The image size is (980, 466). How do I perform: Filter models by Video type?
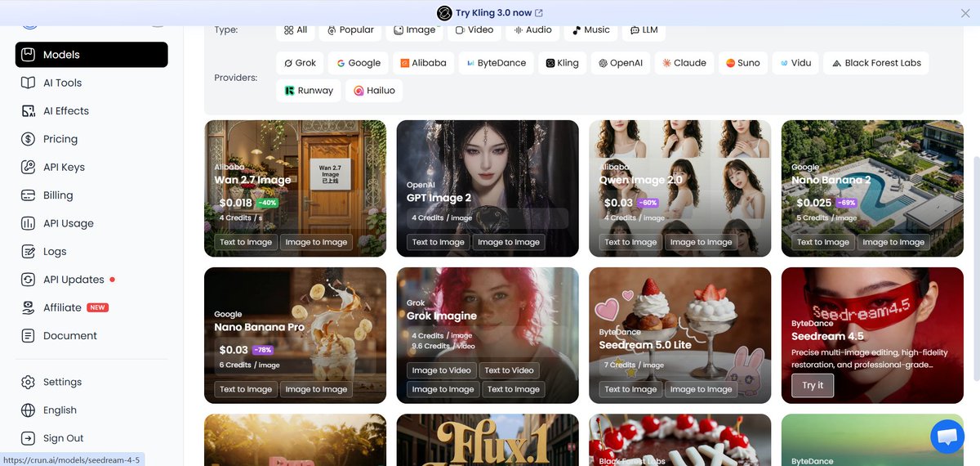tap(474, 30)
